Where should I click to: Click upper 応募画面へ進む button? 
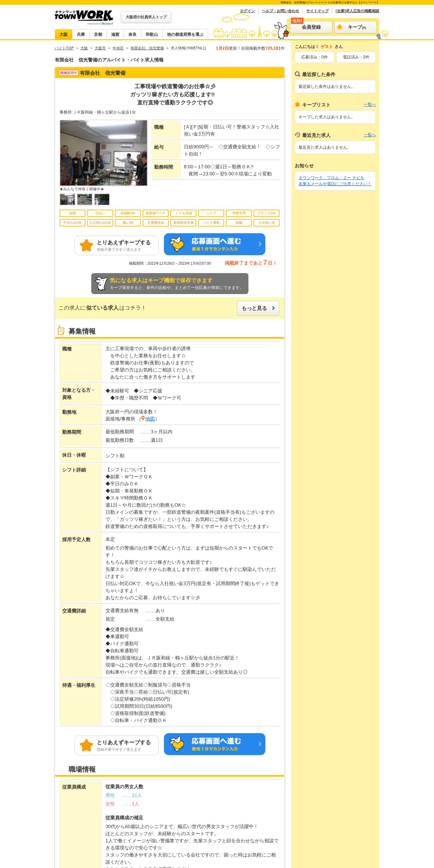click(x=215, y=244)
